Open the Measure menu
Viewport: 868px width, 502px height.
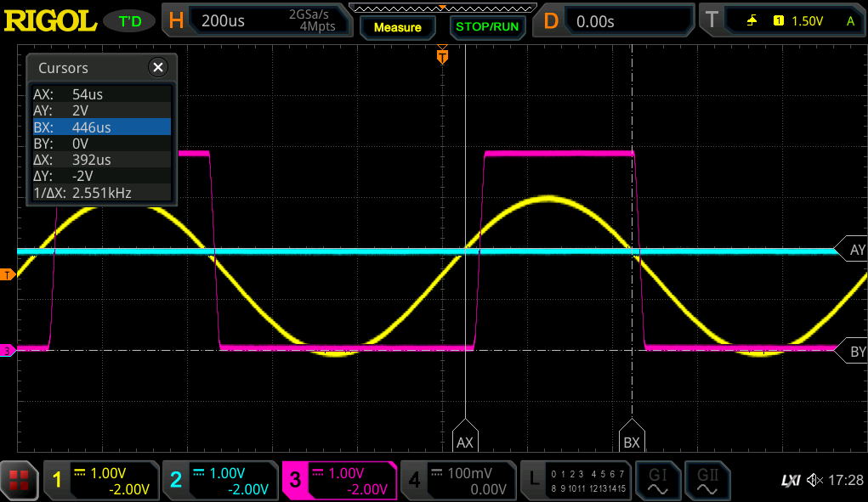click(x=398, y=27)
